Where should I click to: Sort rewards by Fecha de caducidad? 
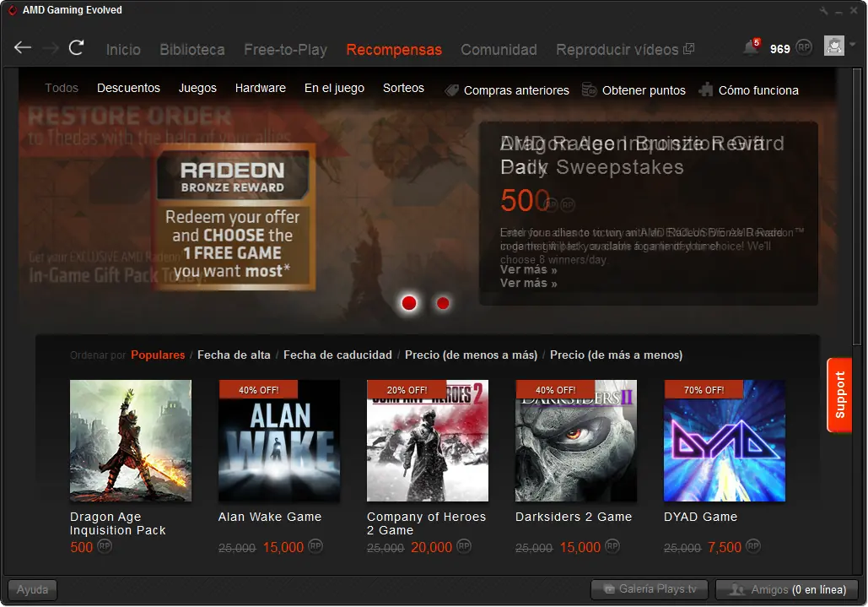click(x=337, y=355)
